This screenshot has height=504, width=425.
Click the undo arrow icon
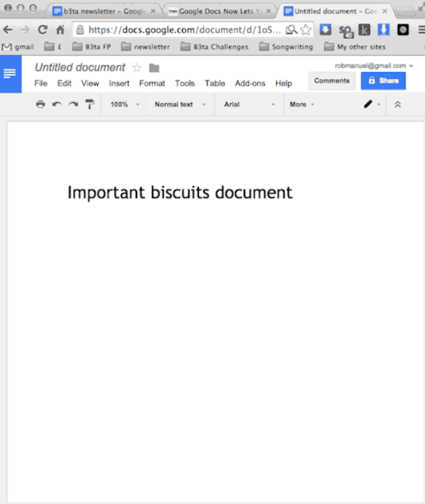point(57,104)
